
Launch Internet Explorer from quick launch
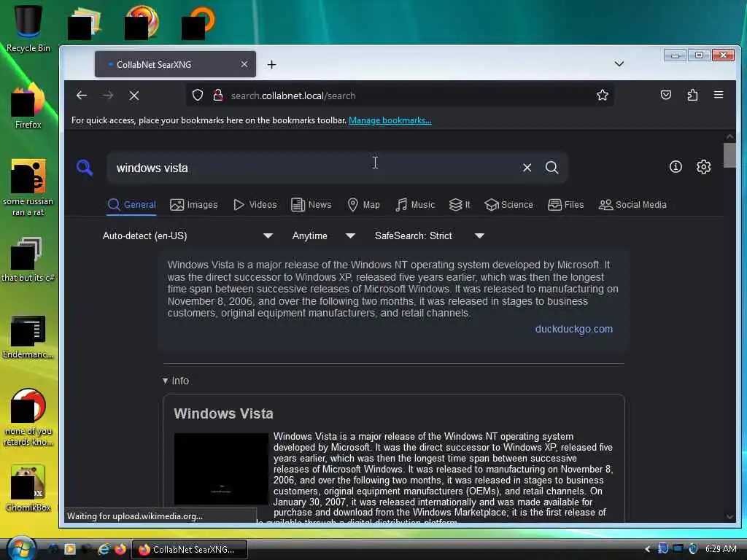[x=104, y=549]
